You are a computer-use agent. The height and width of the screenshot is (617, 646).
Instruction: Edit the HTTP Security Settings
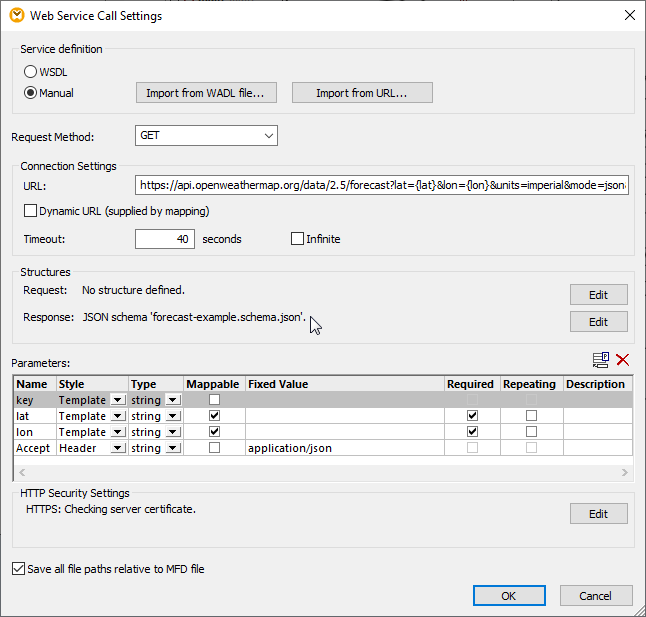point(598,513)
